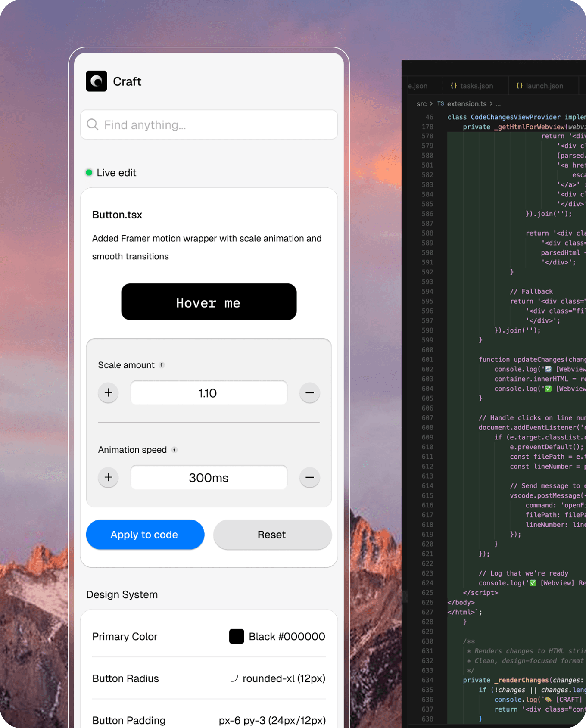Image resolution: width=586 pixels, height=728 pixels.
Task: Decrease Animation speed with minus button
Action: tap(309, 477)
